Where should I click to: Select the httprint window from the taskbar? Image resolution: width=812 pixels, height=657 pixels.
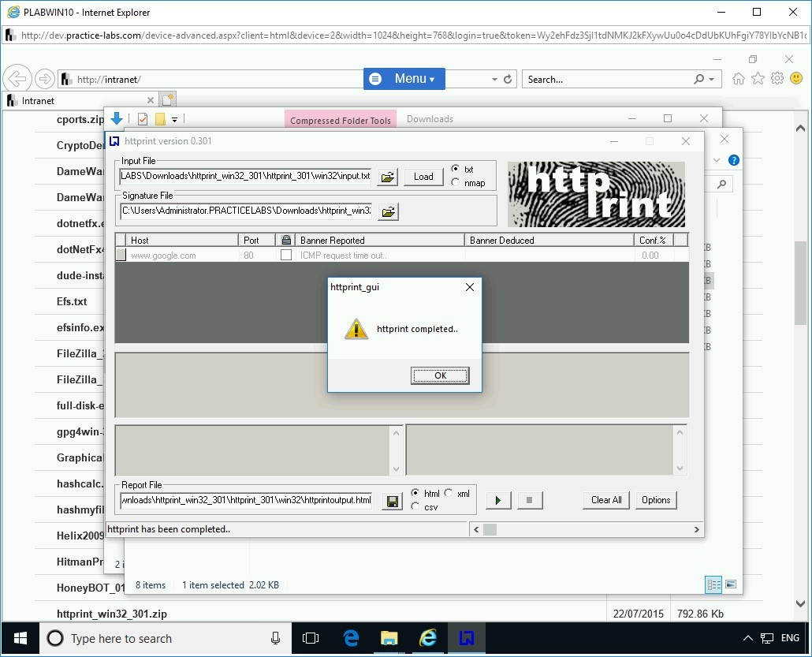coord(467,638)
